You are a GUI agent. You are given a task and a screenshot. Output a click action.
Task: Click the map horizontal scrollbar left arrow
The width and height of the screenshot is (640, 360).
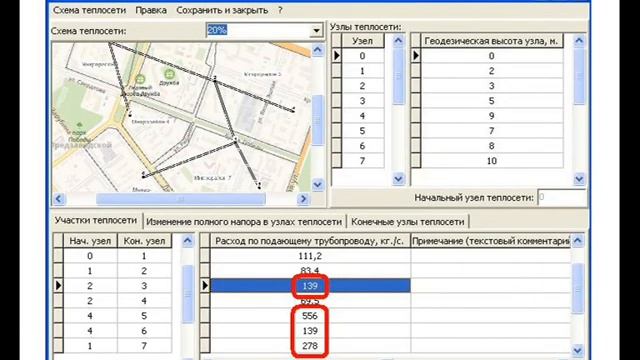[x=58, y=199]
